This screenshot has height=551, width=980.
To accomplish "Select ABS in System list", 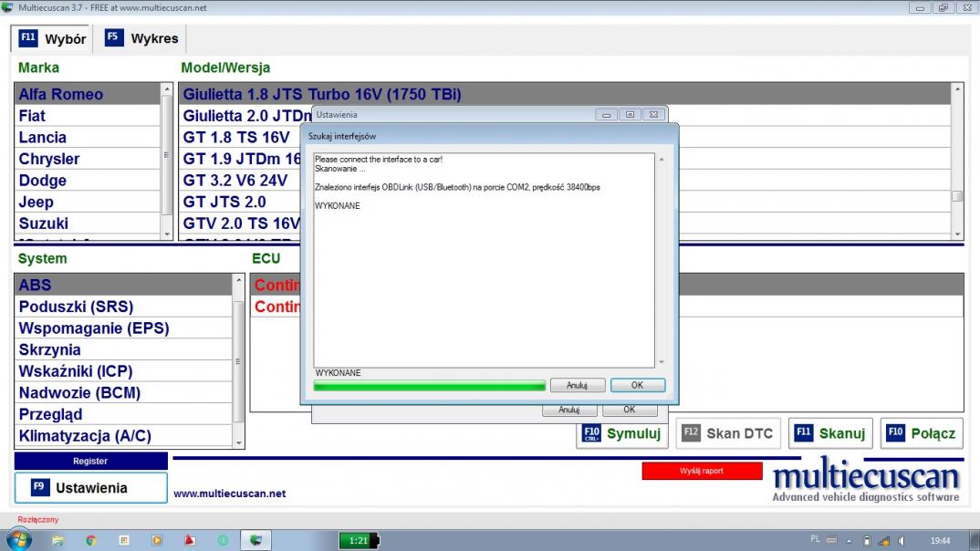I will [x=124, y=285].
